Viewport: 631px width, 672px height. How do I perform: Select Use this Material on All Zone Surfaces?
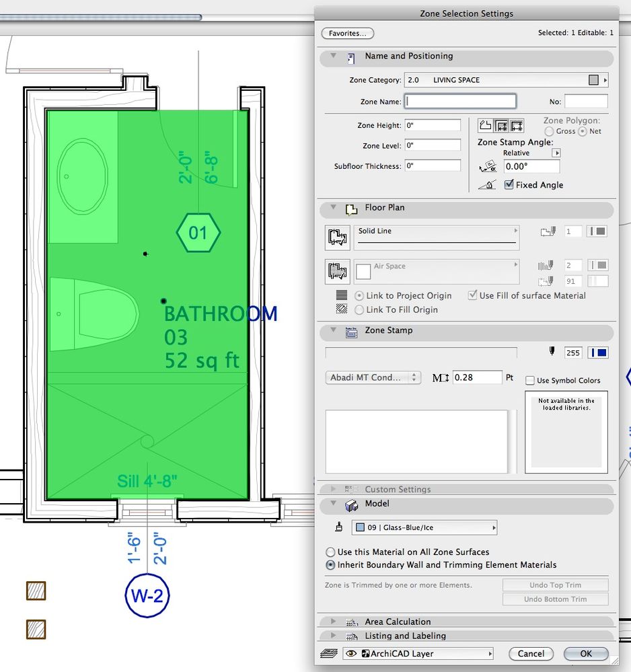pyautogui.click(x=330, y=552)
